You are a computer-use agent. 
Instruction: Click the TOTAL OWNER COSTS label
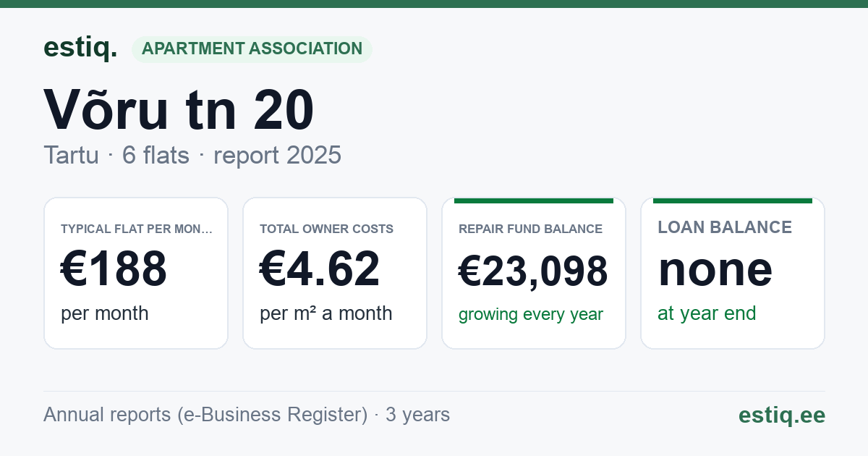(x=327, y=229)
